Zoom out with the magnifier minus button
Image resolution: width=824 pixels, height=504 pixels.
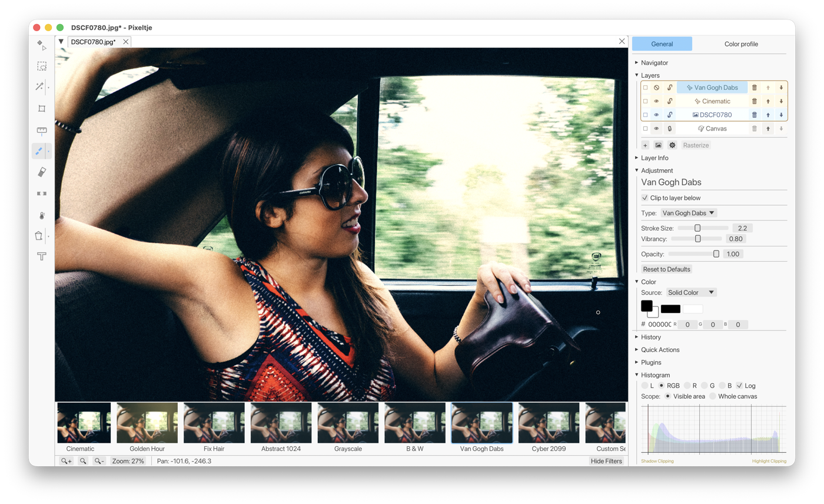pos(99,461)
